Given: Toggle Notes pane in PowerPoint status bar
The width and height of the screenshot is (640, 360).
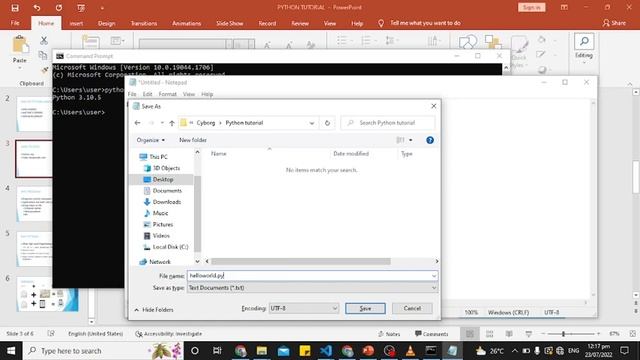Looking at the screenshot, I should (x=389, y=334).
